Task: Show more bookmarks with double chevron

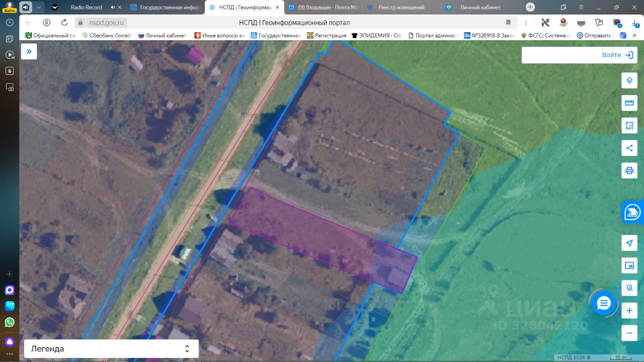Action: tap(634, 35)
